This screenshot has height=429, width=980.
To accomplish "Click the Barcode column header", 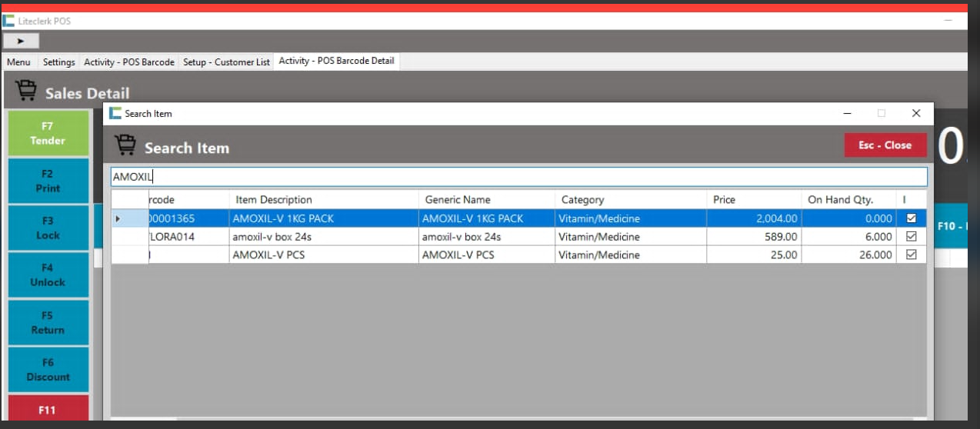I will click(x=189, y=200).
